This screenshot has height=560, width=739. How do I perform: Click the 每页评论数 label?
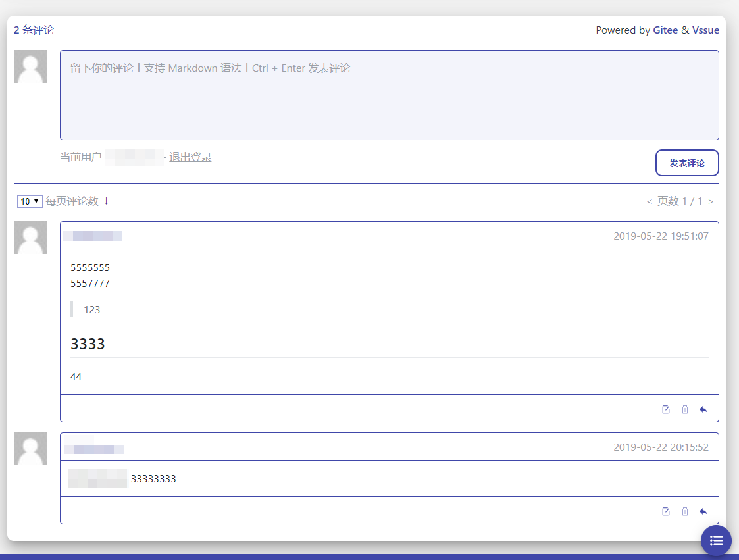(72, 201)
